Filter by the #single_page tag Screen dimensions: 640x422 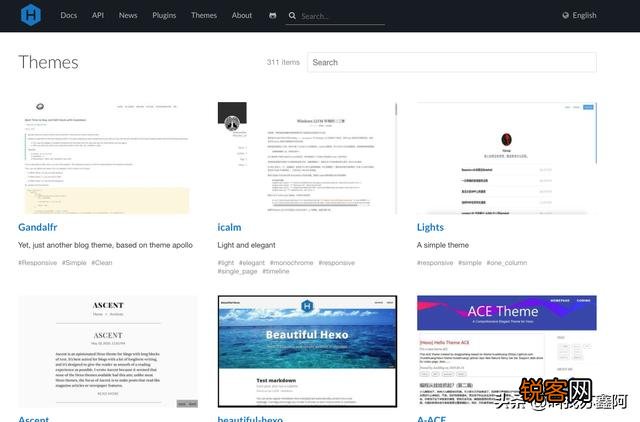pos(238,271)
